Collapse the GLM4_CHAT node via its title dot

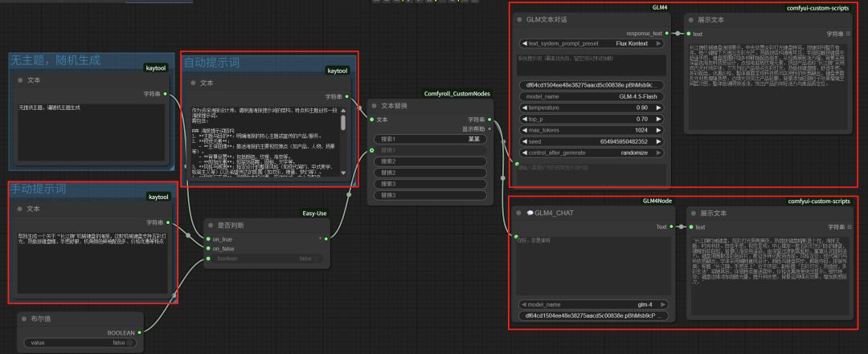click(x=519, y=213)
